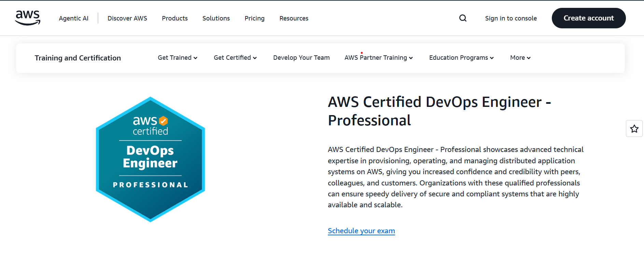Go to Discover AWS
This screenshot has height=278, width=644.
coord(127,18)
